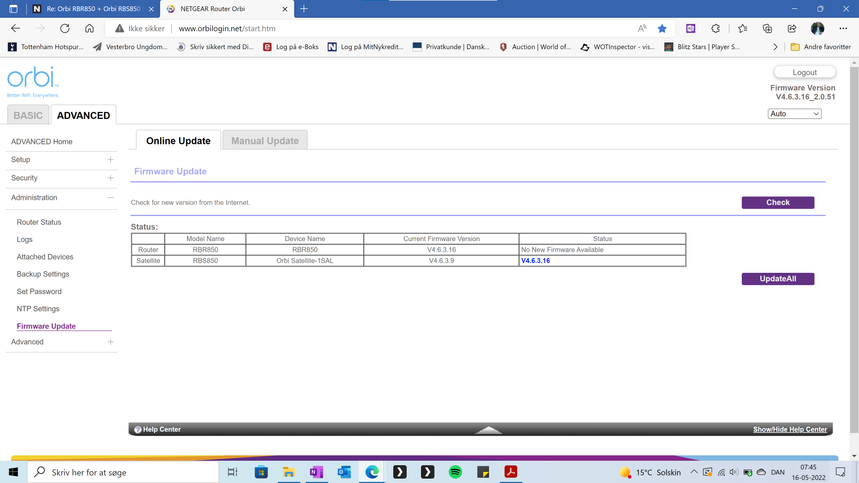Expand the Security menu section

click(110, 178)
